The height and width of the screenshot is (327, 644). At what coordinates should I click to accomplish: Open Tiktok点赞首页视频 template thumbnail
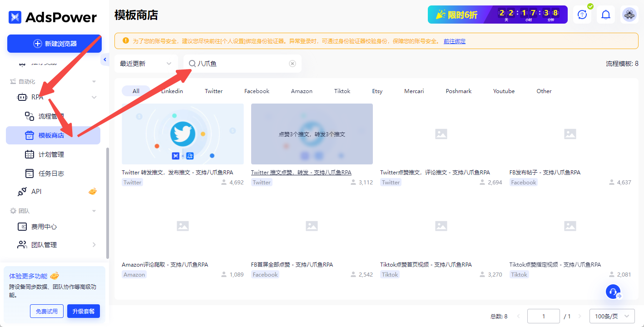[441, 226]
